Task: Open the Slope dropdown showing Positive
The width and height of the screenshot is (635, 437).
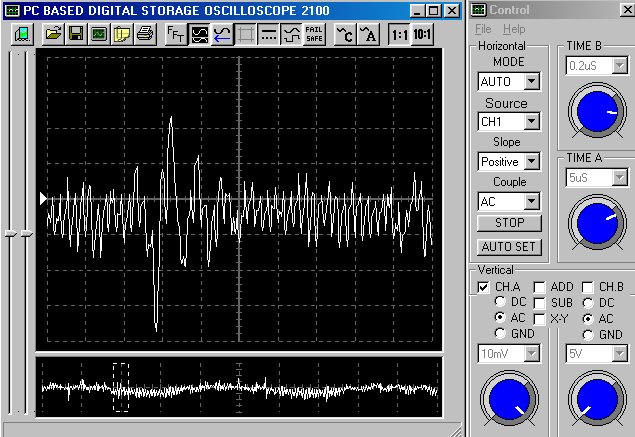Action: (531, 161)
